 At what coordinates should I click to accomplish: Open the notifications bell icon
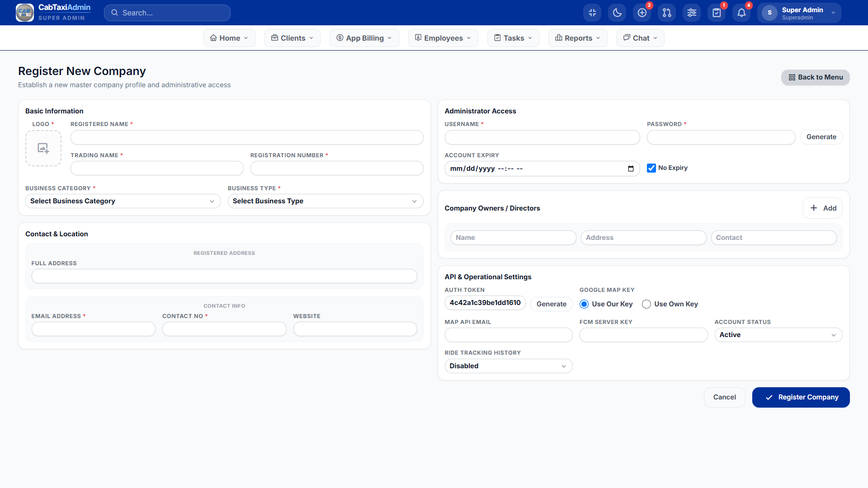[741, 13]
